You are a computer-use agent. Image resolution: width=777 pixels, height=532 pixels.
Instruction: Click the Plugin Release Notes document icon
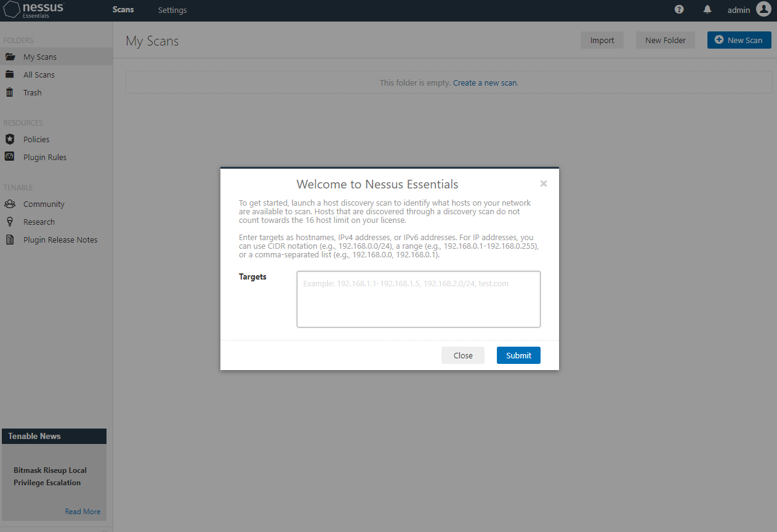coord(10,240)
